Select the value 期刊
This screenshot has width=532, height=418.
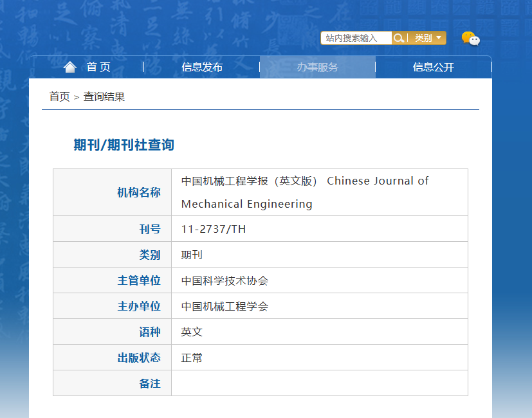192,255
